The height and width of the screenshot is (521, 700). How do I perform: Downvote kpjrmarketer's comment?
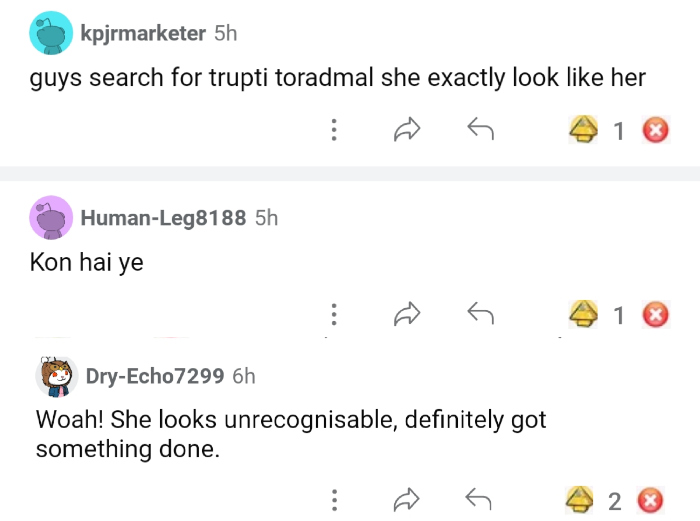point(655,130)
